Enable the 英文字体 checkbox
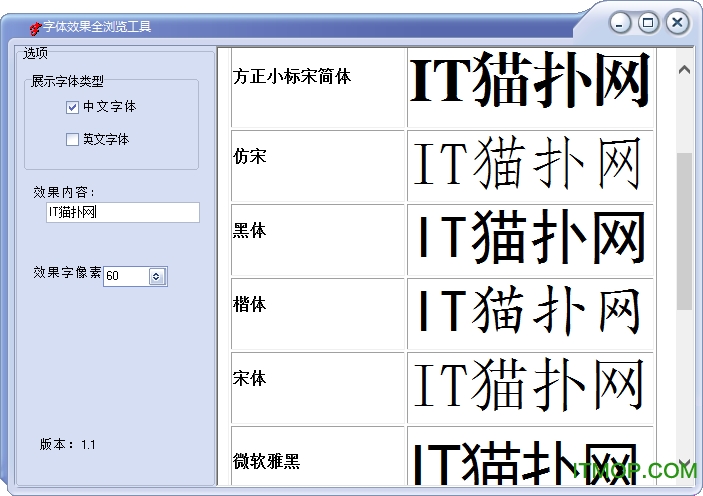 pyautogui.click(x=72, y=139)
